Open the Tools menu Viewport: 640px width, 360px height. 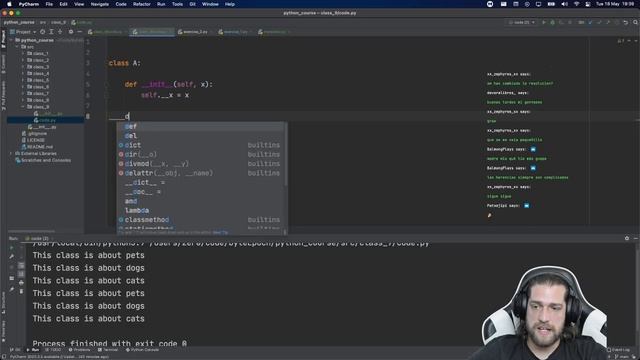tap(177, 4)
